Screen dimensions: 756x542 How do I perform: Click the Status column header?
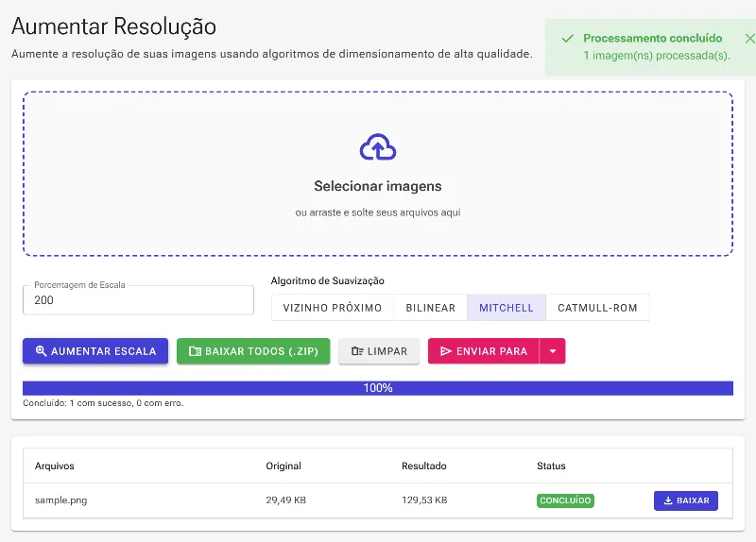[551, 466]
